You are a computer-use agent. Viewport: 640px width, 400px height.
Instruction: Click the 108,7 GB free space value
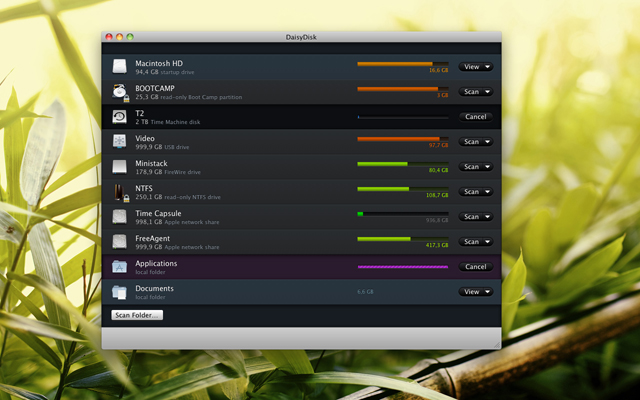click(437, 195)
